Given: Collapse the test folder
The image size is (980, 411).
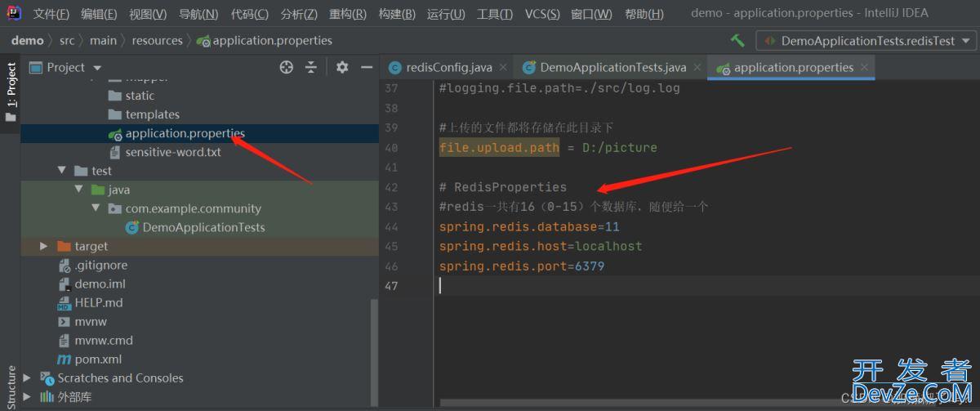Looking at the screenshot, I should coord(61,171).
